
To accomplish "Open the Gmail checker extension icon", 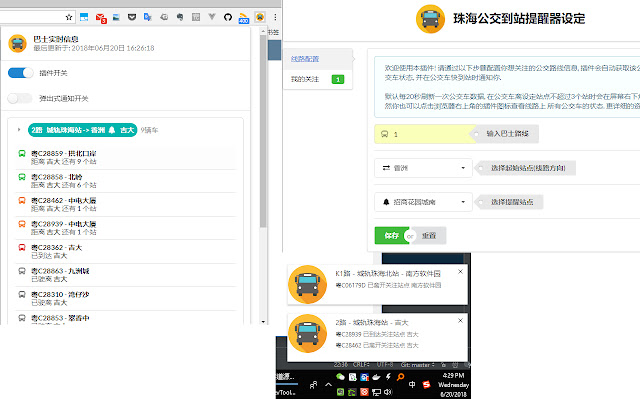I will [101, 18].
